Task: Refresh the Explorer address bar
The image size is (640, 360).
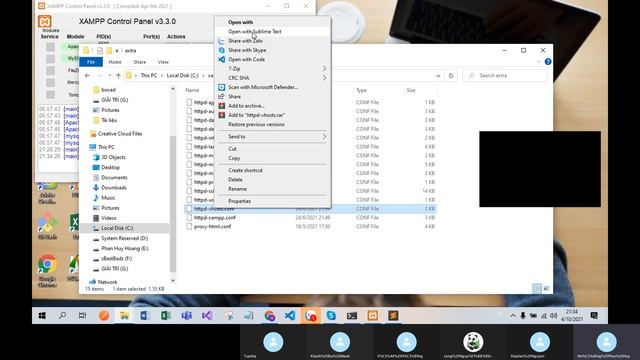Action: coord(451,76)
